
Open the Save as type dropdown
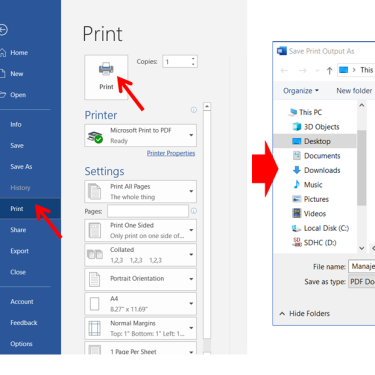(362, 282)
